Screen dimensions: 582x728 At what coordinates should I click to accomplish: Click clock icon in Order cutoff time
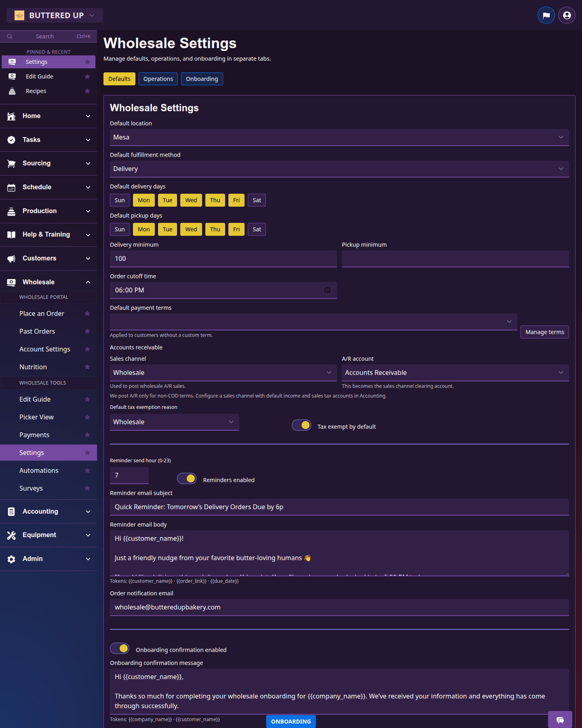coord(327,290)
